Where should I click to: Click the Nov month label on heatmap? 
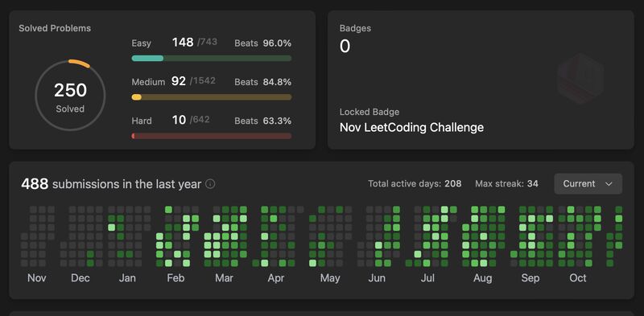tap(36, 278)
